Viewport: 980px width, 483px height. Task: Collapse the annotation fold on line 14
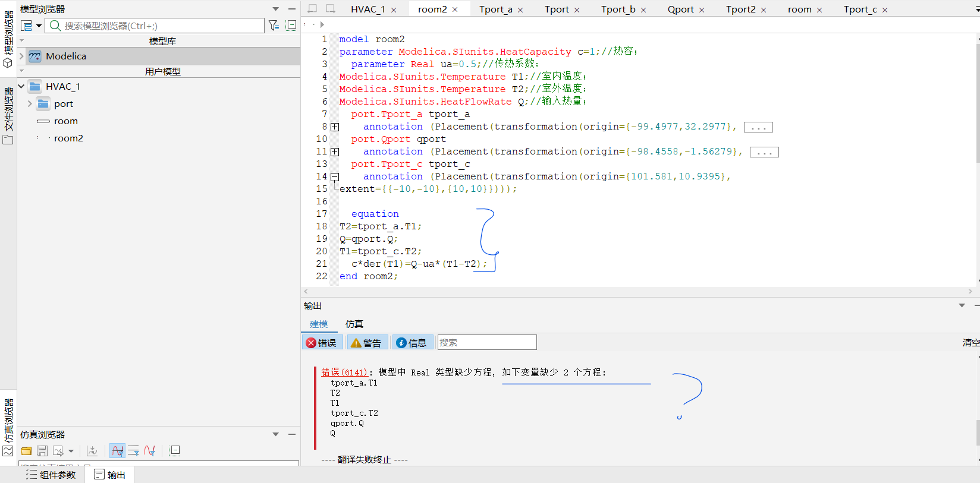[x=335, y=177]
